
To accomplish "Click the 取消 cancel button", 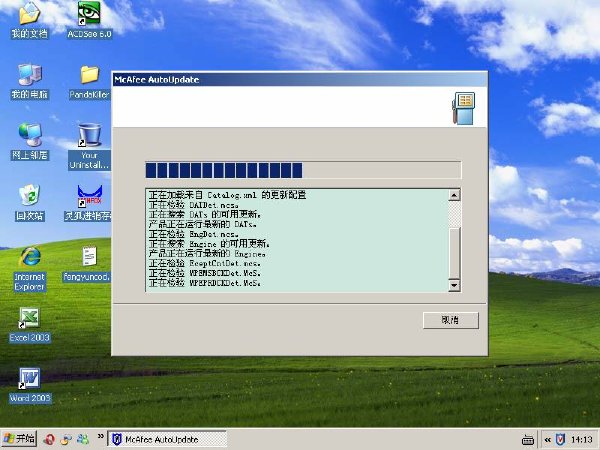I will [x=450, y=320].
